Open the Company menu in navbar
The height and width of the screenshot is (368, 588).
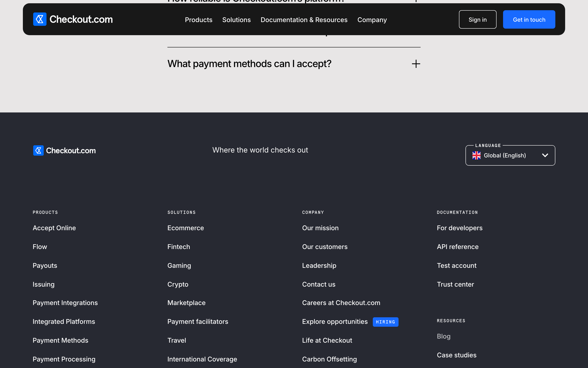coord(372,20)
